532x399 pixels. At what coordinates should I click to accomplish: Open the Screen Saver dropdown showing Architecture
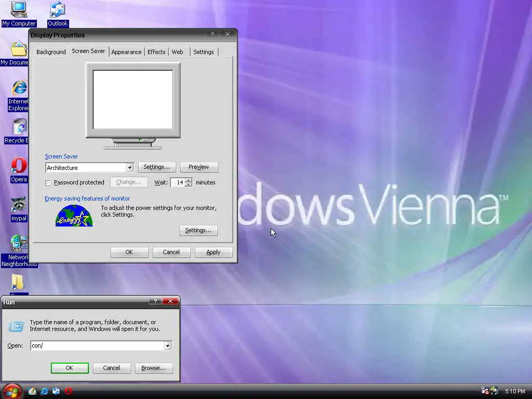pyautogui.click(x=129, y=168)
